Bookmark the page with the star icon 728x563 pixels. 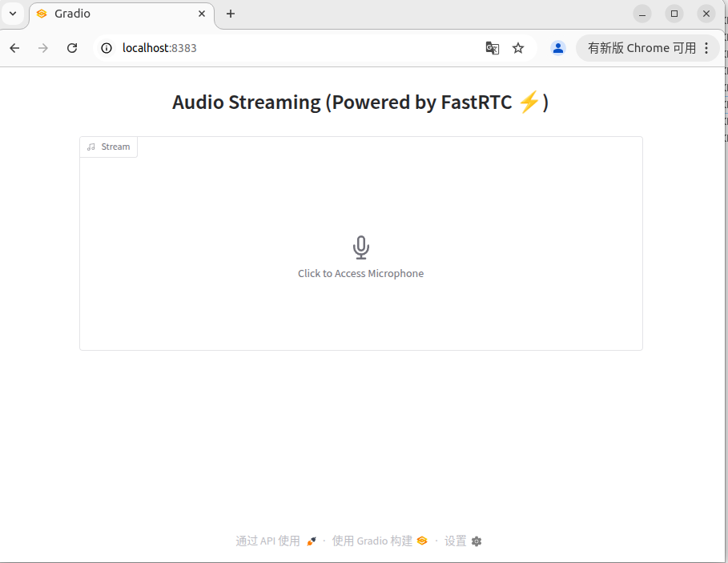(518, 48)
